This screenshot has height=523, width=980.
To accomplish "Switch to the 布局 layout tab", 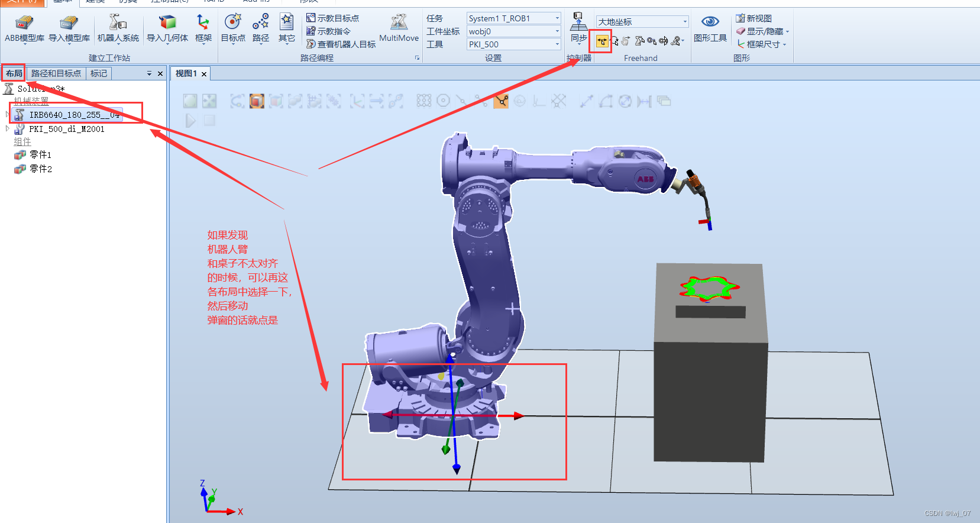I will pyautogui.click(x=14, y=73).
